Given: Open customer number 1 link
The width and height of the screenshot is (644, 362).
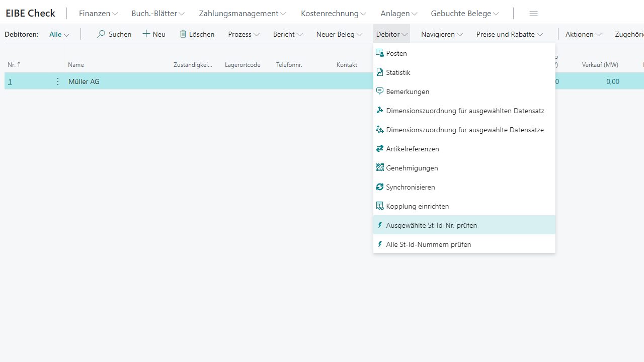Looking at the screenshot, I should [x=10, y=81].
